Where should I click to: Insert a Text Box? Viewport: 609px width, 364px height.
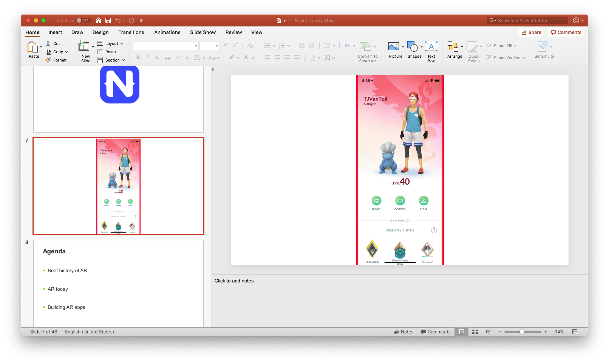pyautogui.click(x=431, y=46)
